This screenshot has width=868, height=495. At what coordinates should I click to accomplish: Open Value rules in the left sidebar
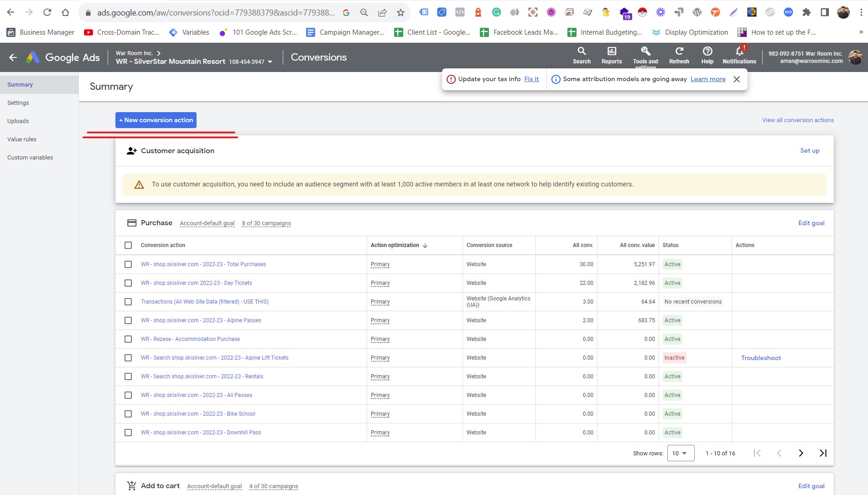(22, 139)
